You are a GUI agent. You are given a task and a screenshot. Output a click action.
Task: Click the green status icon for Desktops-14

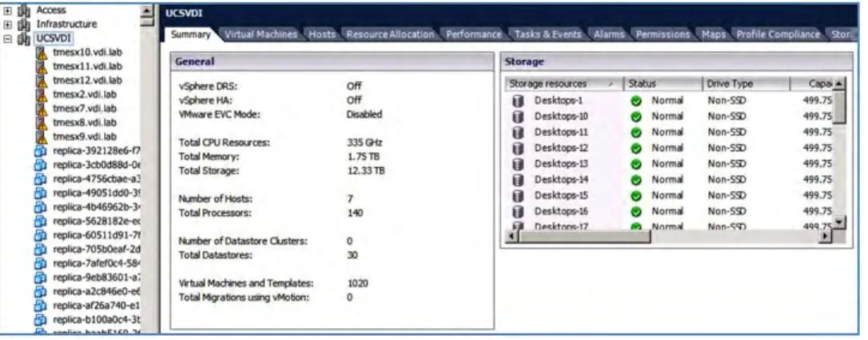(636, 179)
